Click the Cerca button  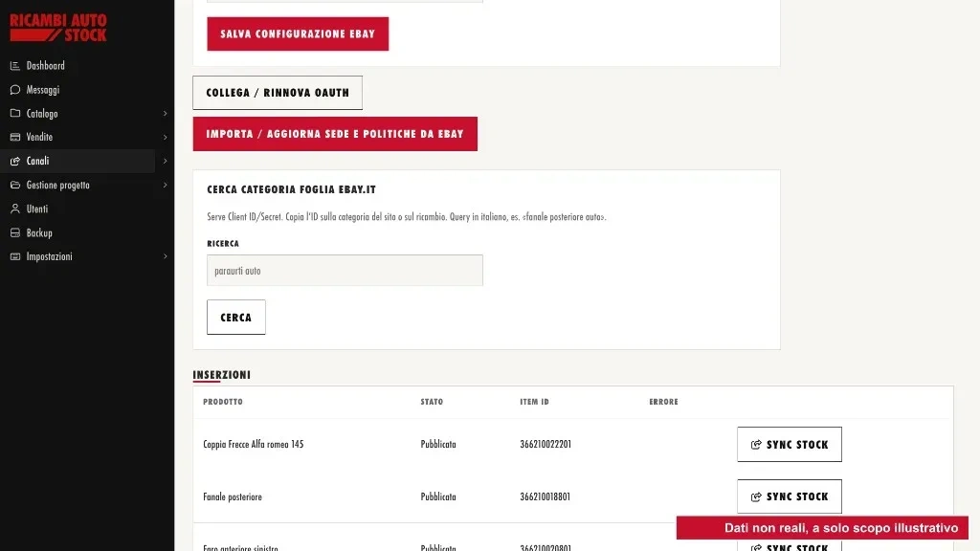coord(236,318)
